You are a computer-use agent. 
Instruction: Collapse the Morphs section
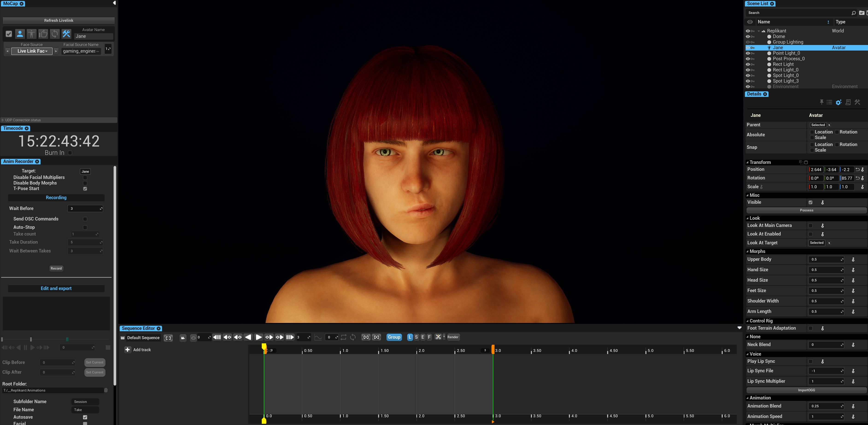coord(747,251)
